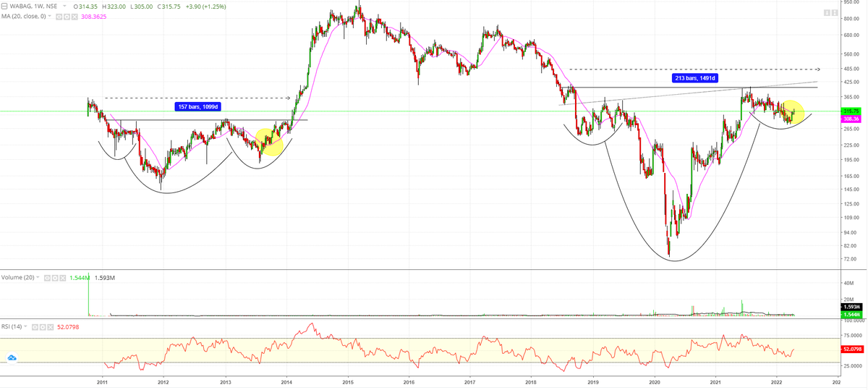Open Volume (20) settings gear
The image size is (868, 390).
tap(55, 278)
